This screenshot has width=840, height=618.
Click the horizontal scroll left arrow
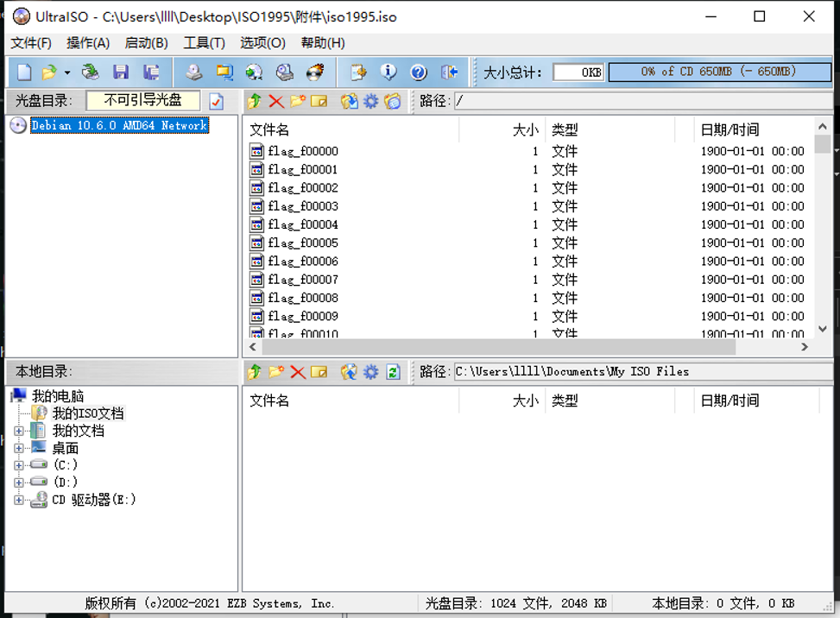click(253, 347)
